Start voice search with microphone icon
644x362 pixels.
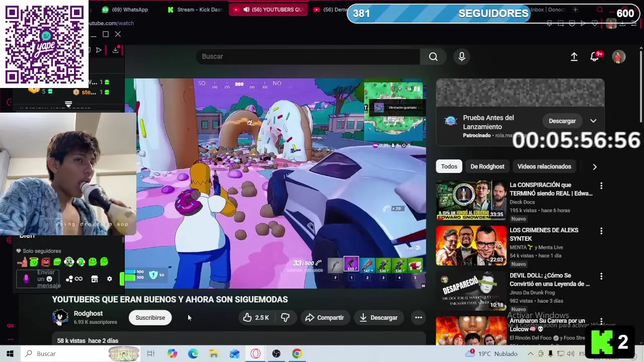point(461,57)
